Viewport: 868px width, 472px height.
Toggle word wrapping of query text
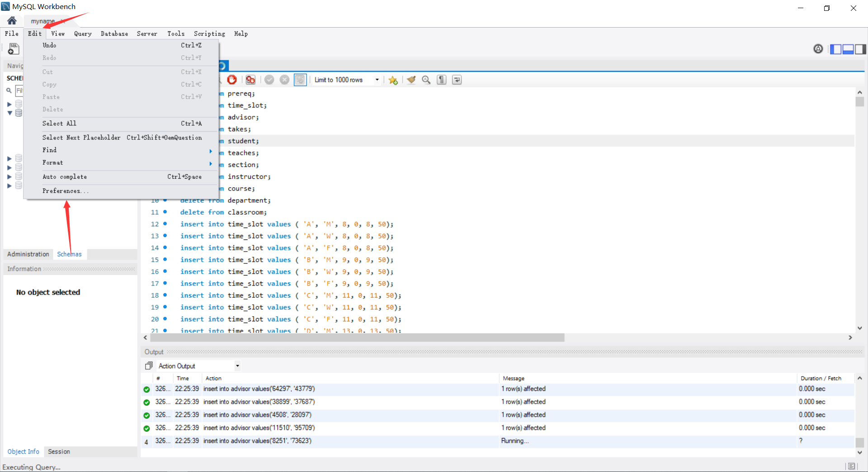point(457,80)
